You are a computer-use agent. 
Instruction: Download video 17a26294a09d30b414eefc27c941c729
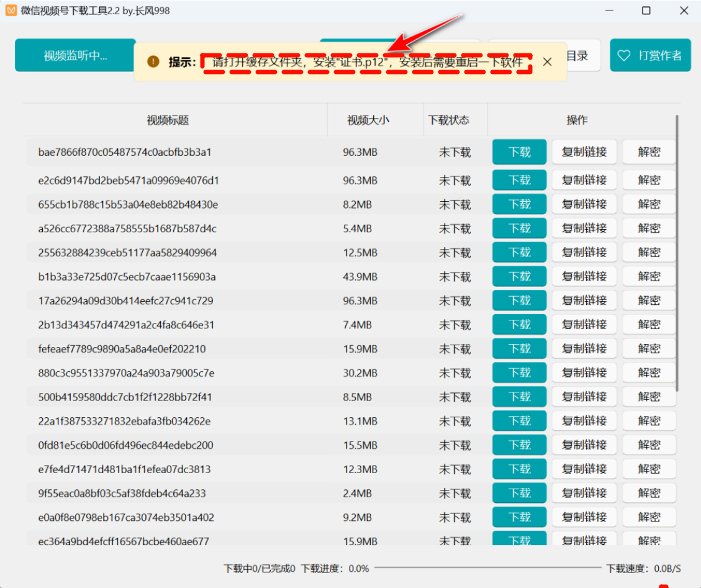520,301
